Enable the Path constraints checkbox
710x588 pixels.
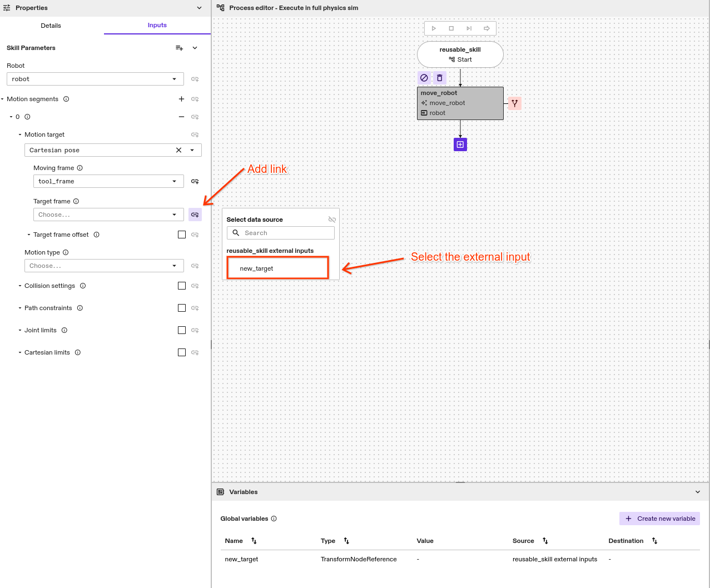tap(182, 307)
